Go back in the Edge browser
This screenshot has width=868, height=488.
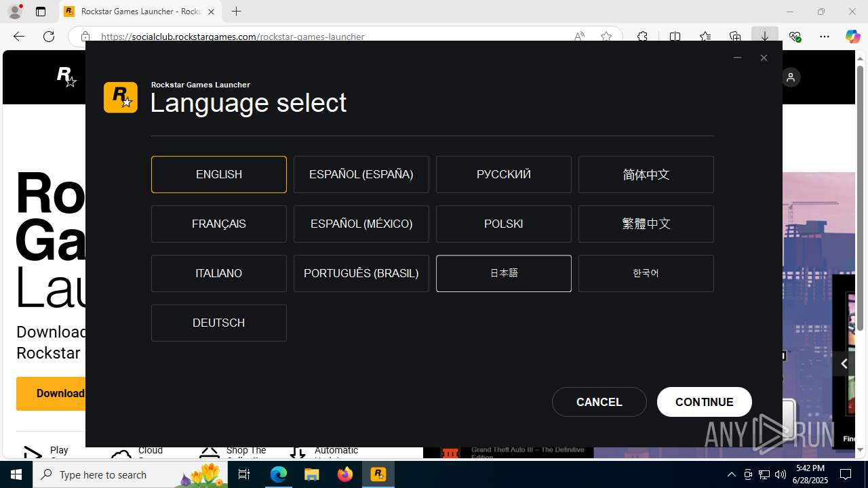coord(19,37)
